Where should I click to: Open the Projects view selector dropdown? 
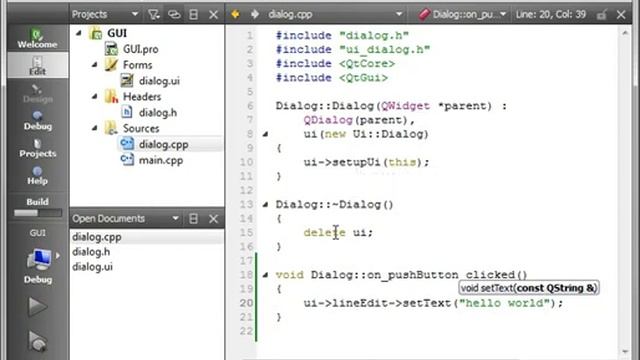pos(105,15)
